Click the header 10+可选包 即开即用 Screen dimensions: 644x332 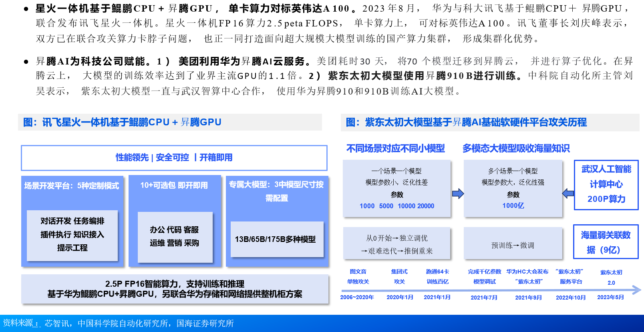tap(174, 185)
